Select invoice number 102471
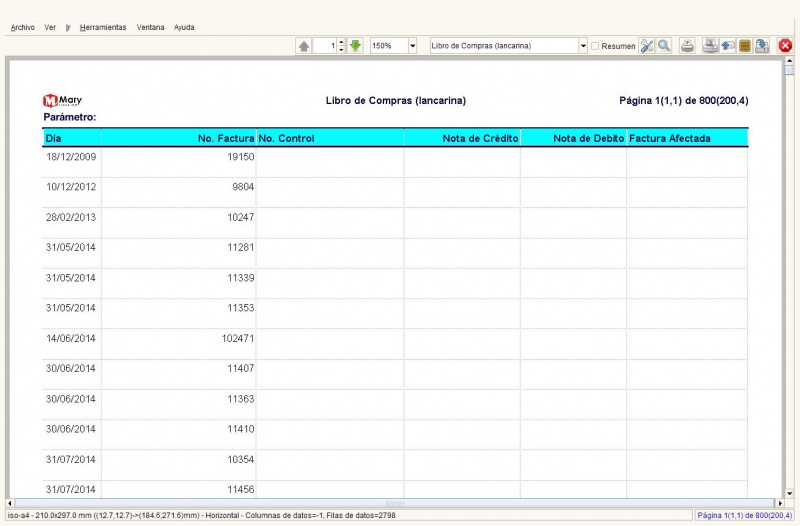 tap(238, 338)
